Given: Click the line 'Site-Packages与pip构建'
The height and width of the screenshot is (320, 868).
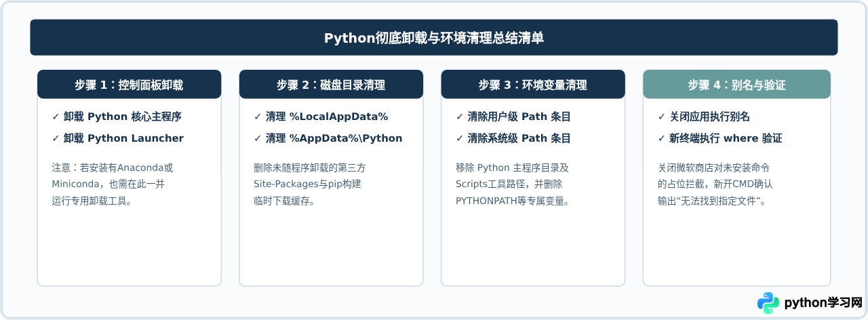Looking at the screenshot, I should click(x=307, y=184).
